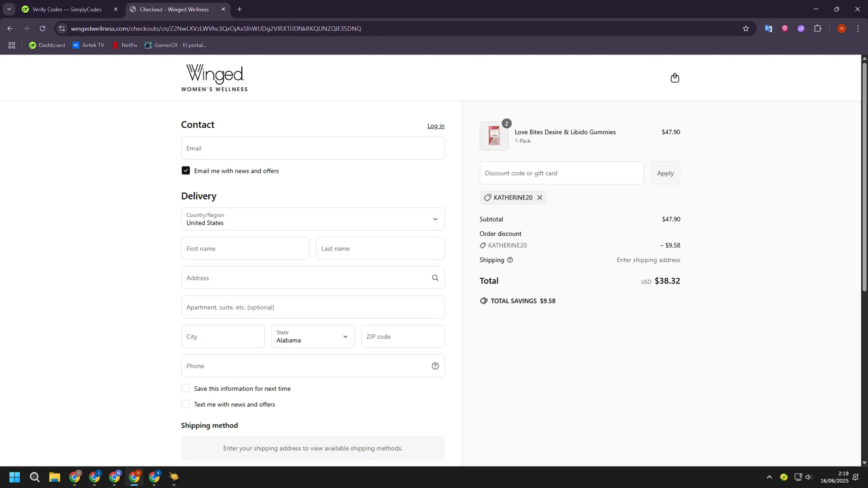
Task: Click the Total amount $38.32
Action: [667, 281]
